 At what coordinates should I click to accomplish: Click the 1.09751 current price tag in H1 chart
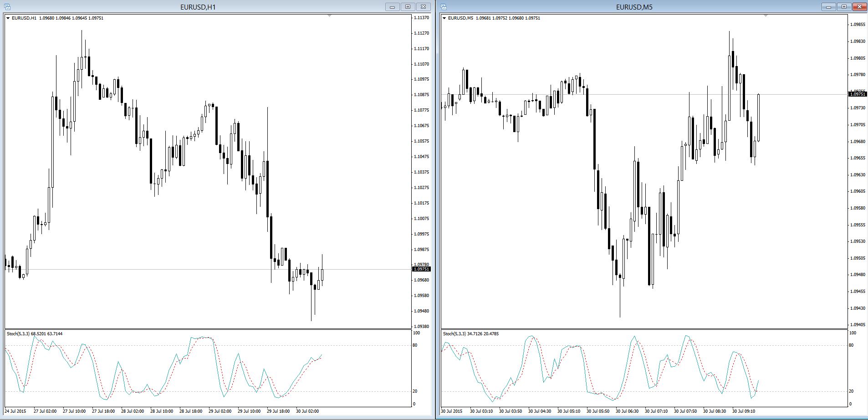point(421,269)
